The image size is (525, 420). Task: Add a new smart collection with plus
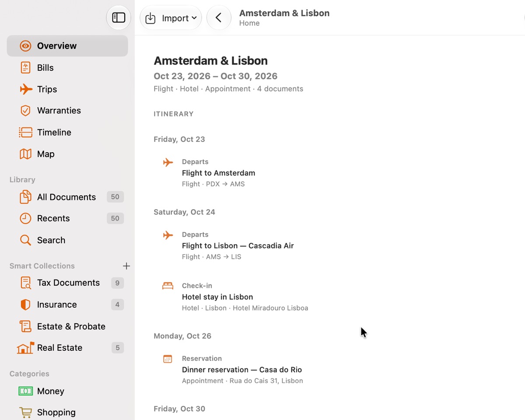tap(126, 266)
